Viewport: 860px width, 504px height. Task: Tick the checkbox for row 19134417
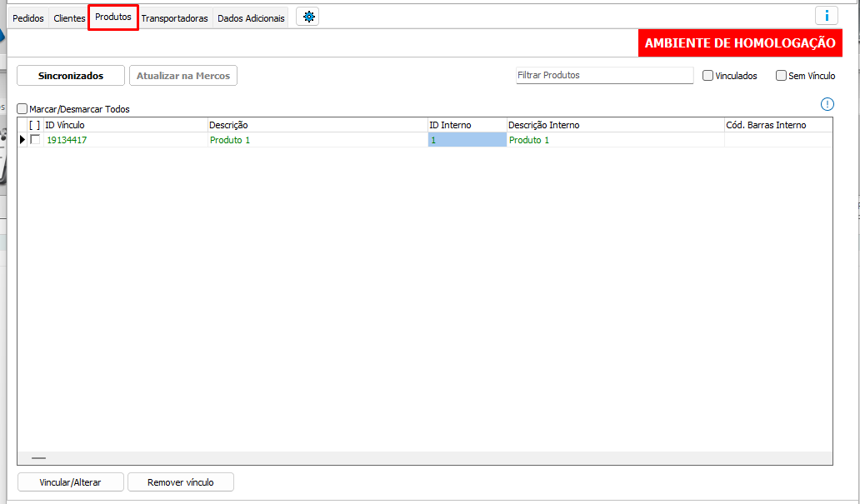[35, 140]
